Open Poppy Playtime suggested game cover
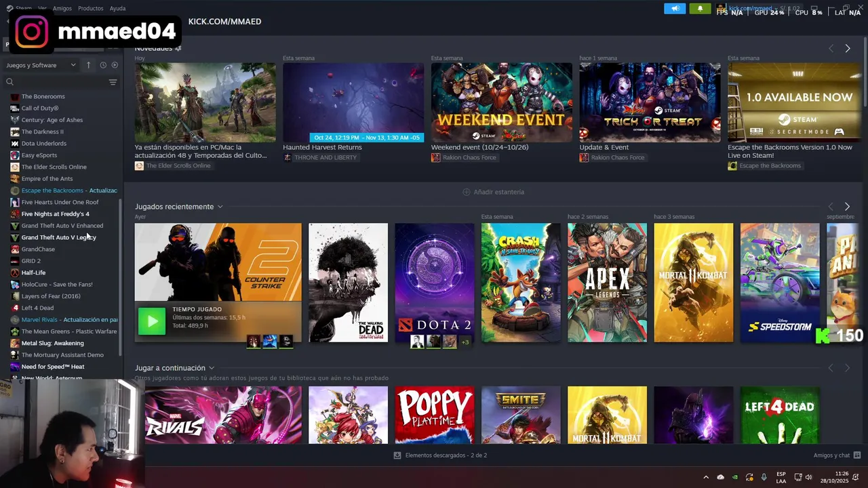868x488 pixels. pos(435,415)
